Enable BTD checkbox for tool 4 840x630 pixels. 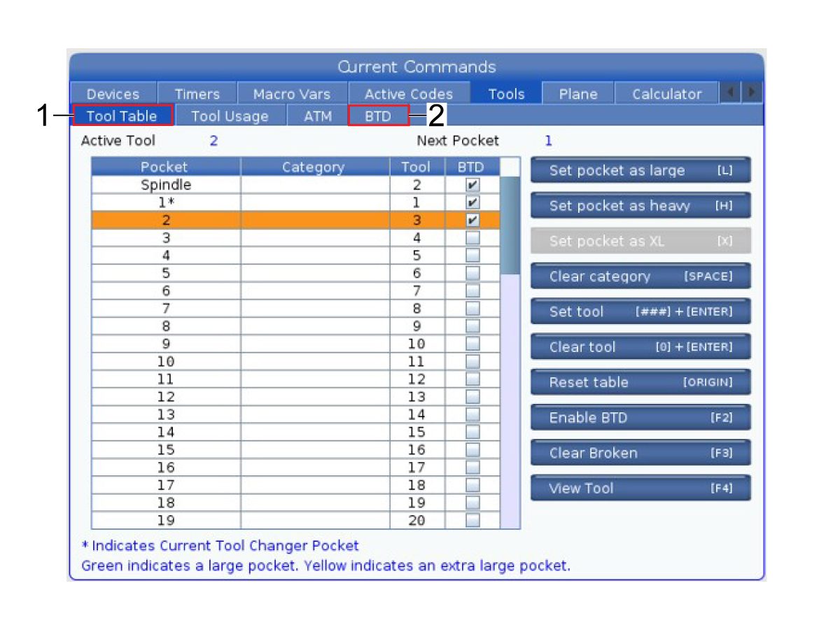point(473,239)
